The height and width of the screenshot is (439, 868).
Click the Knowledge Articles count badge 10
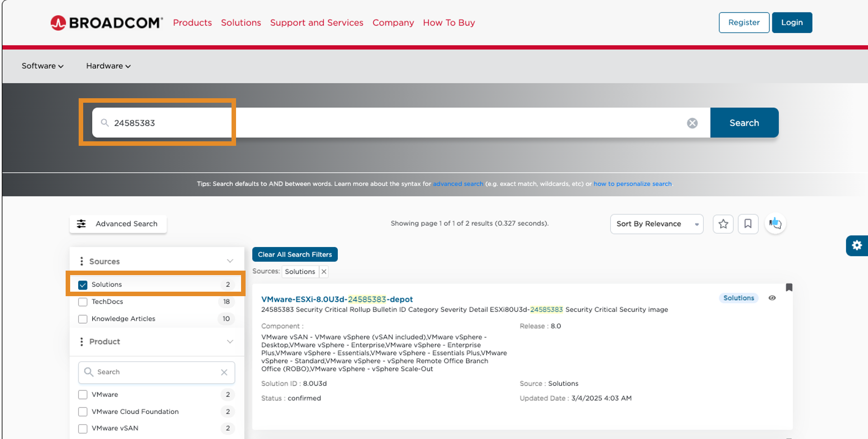coord(226,319)
